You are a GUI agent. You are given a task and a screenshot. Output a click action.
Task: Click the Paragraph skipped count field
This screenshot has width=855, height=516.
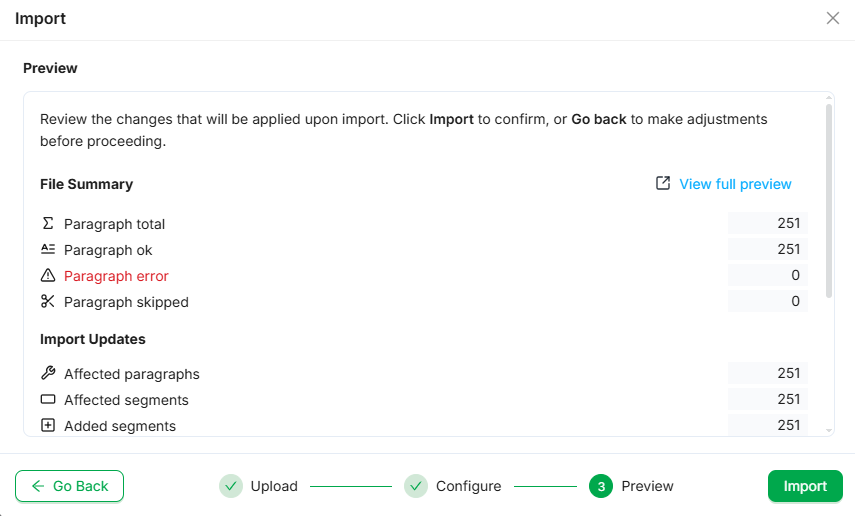768,302
